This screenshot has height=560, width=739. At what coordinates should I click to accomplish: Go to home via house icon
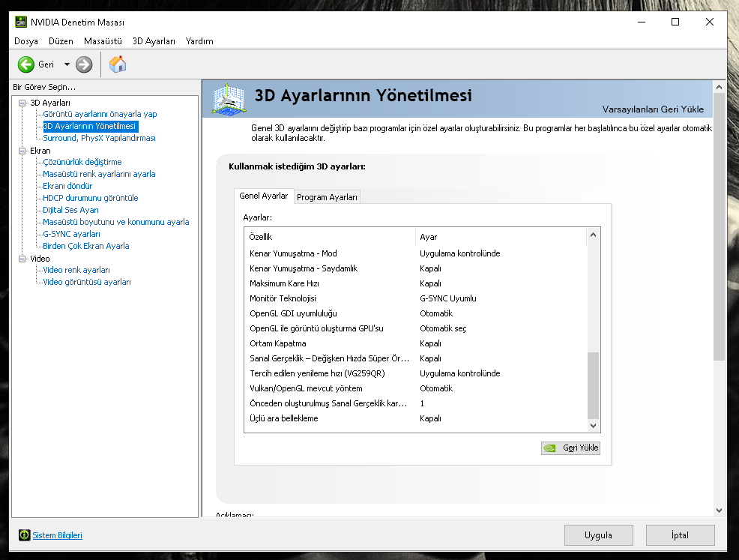[118, 64]
